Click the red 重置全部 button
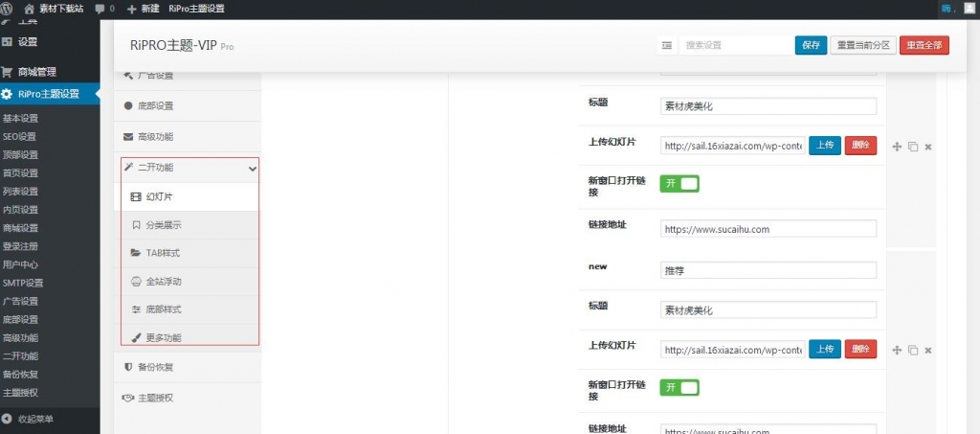This screenshot has width=980, height=434. 924,45
